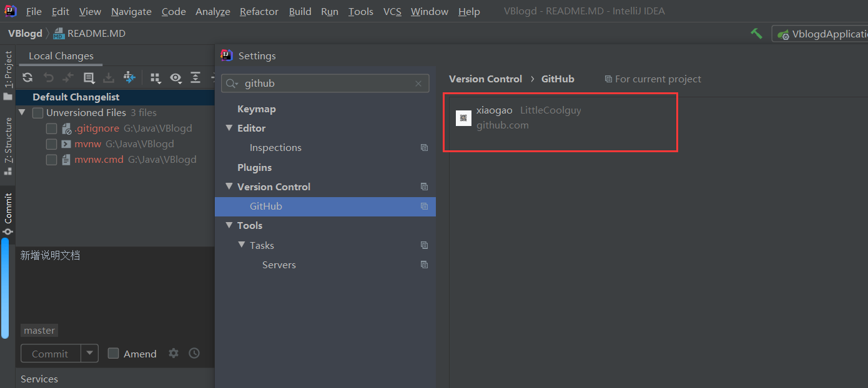Open the Refactor menu
This screenshot has width=868, height=388.
click(259, 12)
